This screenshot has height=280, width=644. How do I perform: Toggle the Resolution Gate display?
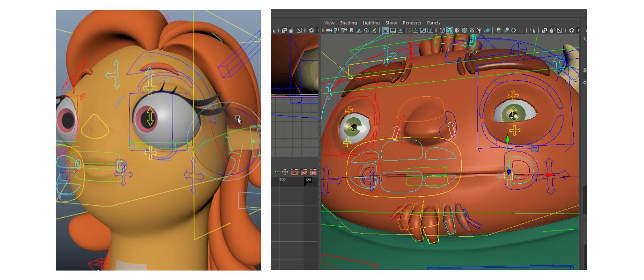click(x=401, y=30)
